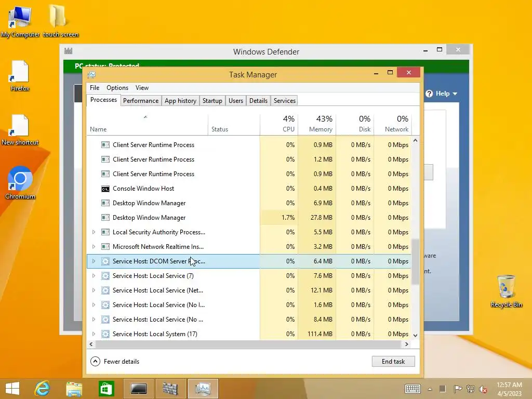The image size is (532, 399).
Task: Open the New shortcut desktop icon
Action: (20, 129)
